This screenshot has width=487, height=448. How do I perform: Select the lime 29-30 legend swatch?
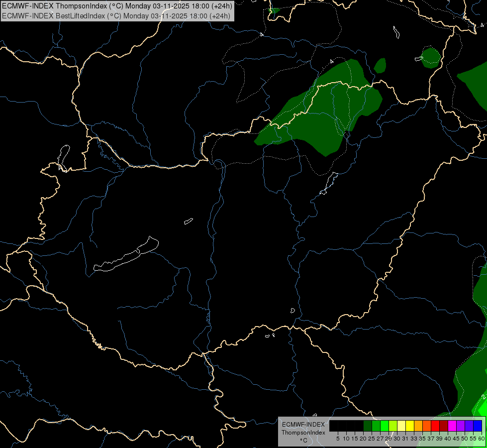coord(393,426)
